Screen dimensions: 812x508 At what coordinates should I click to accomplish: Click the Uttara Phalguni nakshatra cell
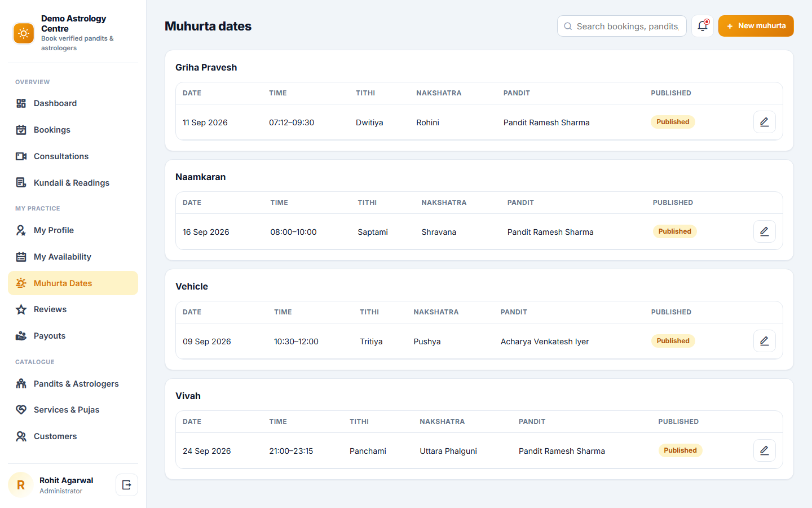click(x=448, y=451)
